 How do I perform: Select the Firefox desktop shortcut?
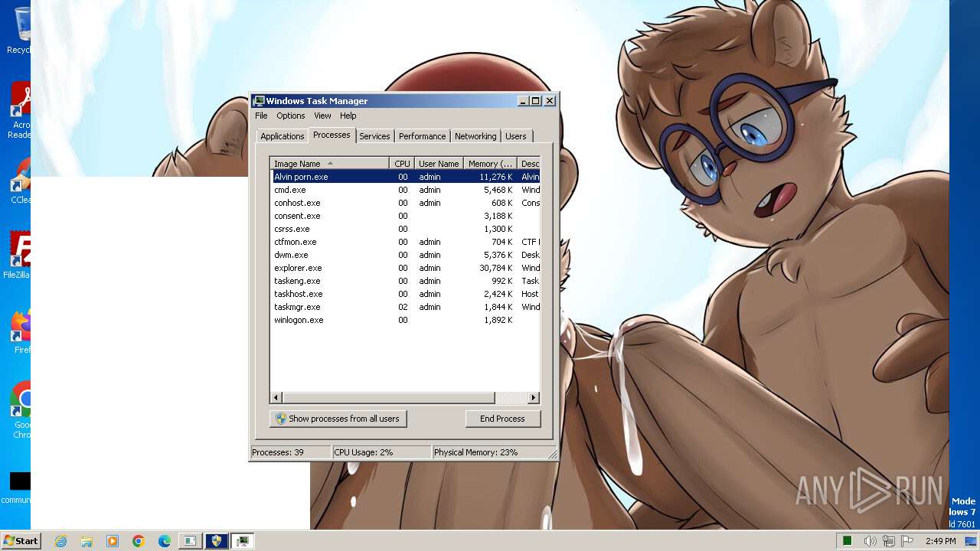click(x=21, y=331)
